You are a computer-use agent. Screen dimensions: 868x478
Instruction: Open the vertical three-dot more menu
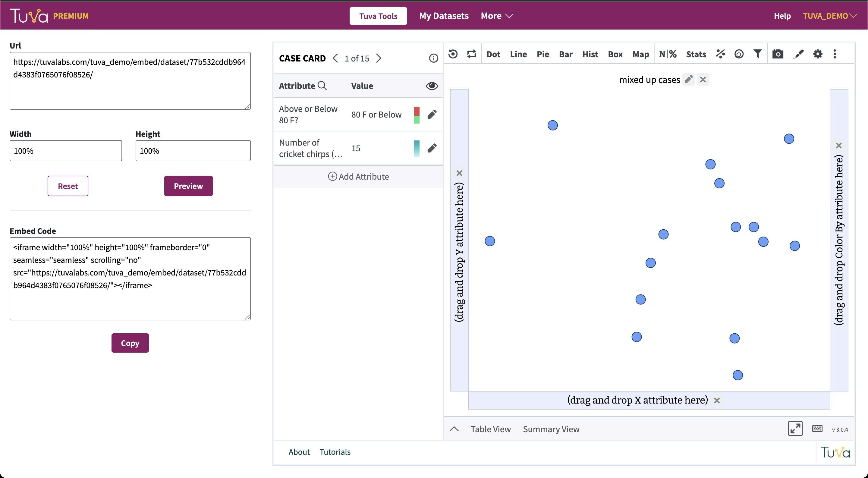click(835, 54)
